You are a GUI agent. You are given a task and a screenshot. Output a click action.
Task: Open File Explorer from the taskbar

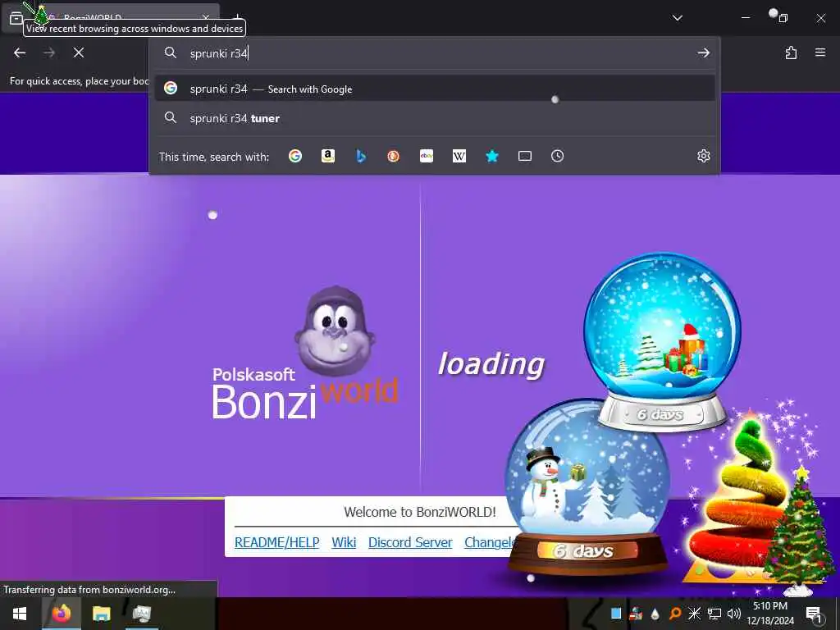[x=101, y=614]
